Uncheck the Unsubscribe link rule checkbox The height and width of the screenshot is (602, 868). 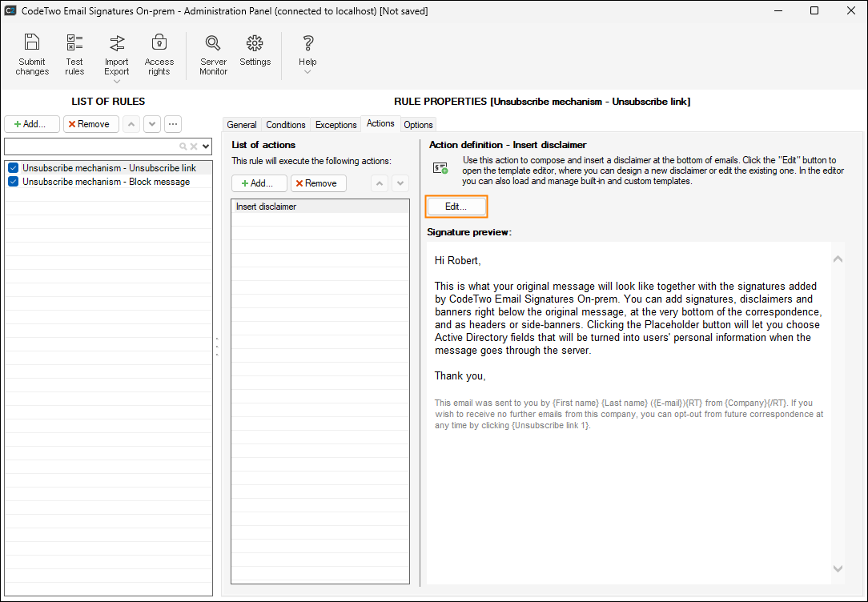coord(13,168)
